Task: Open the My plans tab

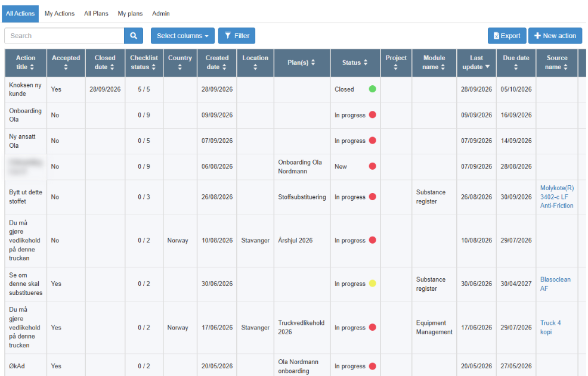Action: click(x=130, y=14)
